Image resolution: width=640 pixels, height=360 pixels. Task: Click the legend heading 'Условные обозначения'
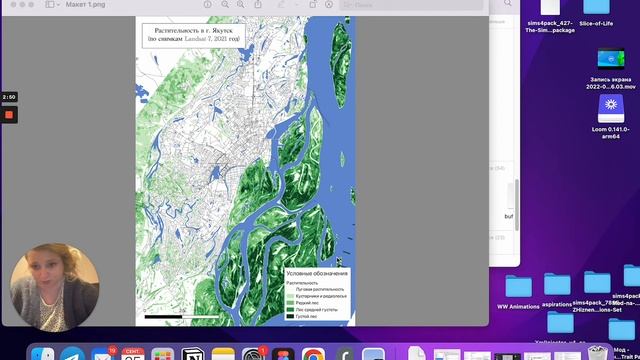(317, 274)
